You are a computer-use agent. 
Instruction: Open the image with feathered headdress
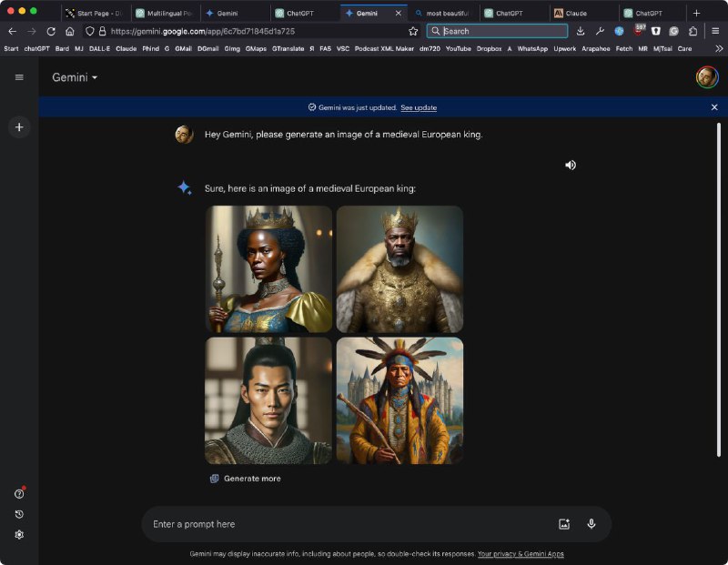point(399,400)
